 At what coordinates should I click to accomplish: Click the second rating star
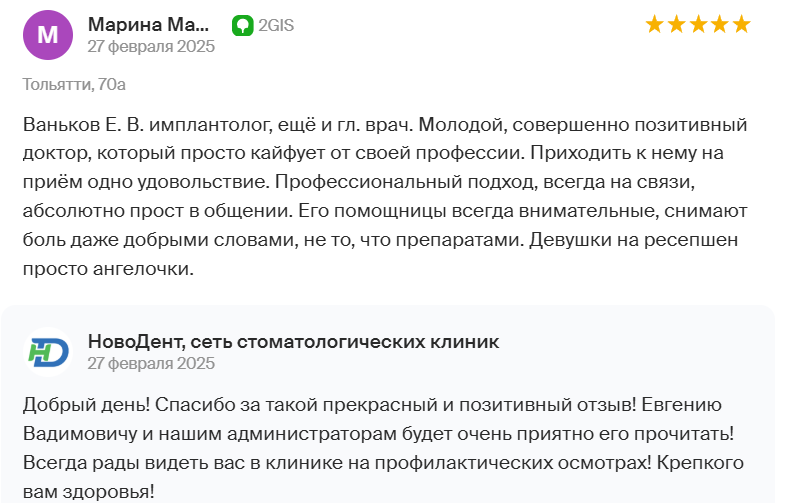(x=676, y=24)
